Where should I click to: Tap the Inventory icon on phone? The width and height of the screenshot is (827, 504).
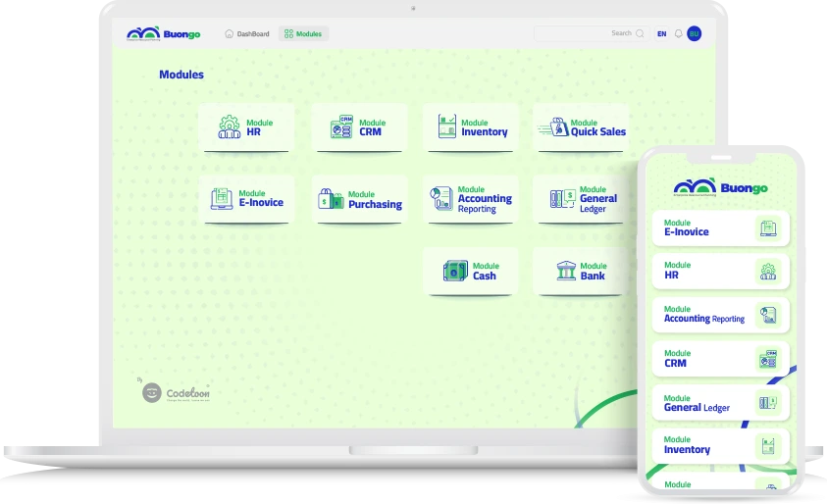768,446
